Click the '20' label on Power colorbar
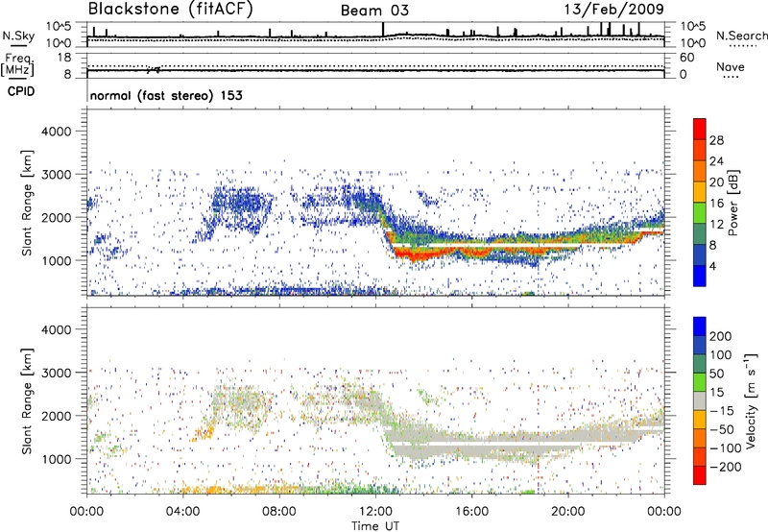This screenshot has height=532, width=768. (x=716, y=182)
